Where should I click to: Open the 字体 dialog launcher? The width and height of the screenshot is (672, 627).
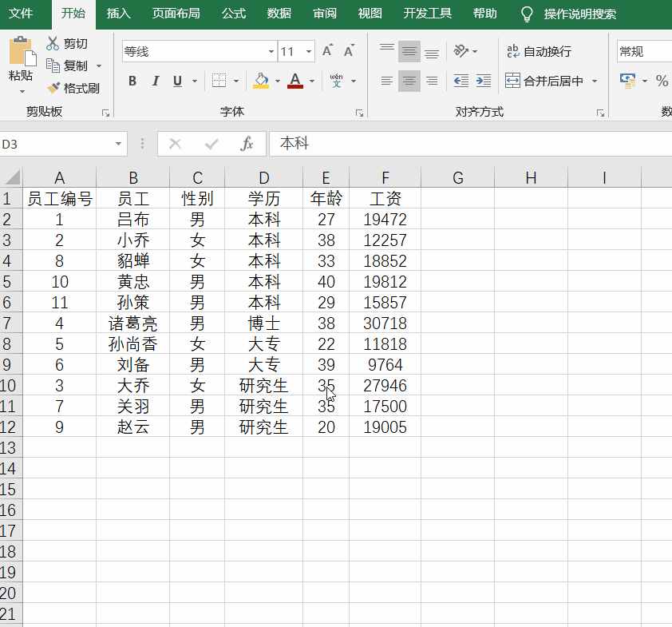(359, 113)
